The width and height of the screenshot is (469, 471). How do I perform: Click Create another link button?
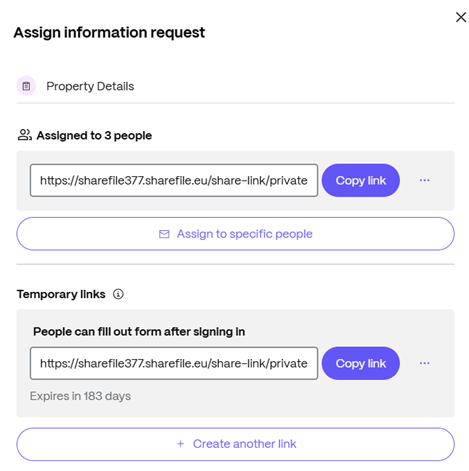coord(235,444)
